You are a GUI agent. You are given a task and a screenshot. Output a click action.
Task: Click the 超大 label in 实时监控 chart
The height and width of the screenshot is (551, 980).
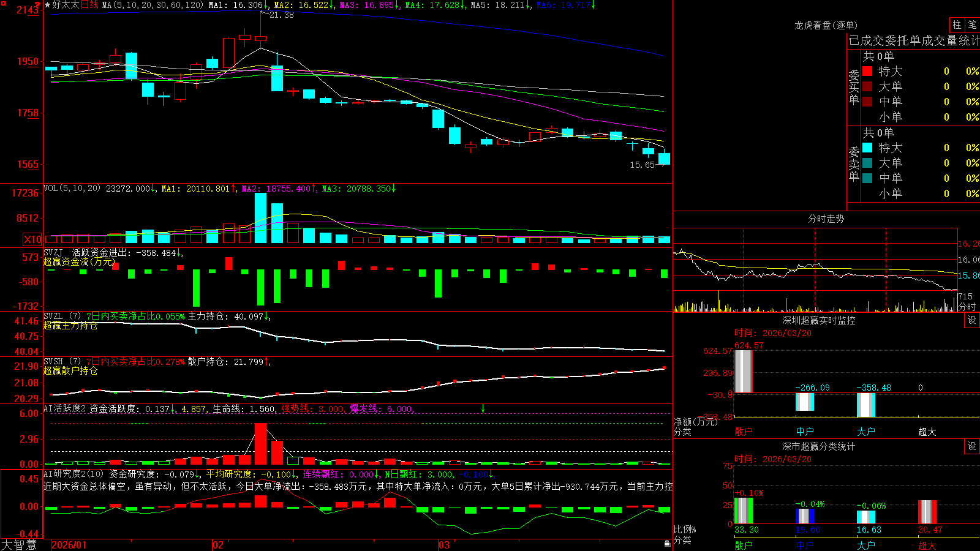(927, 432)
